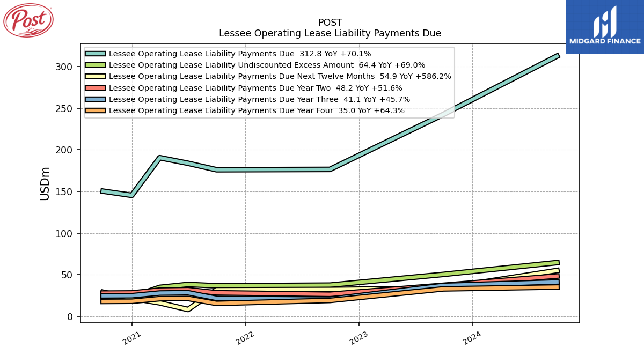The width and height of the screenshot is (644, 362).
Task: Click the green Undiscounted Excess Amount swatch
Action: 95,65
